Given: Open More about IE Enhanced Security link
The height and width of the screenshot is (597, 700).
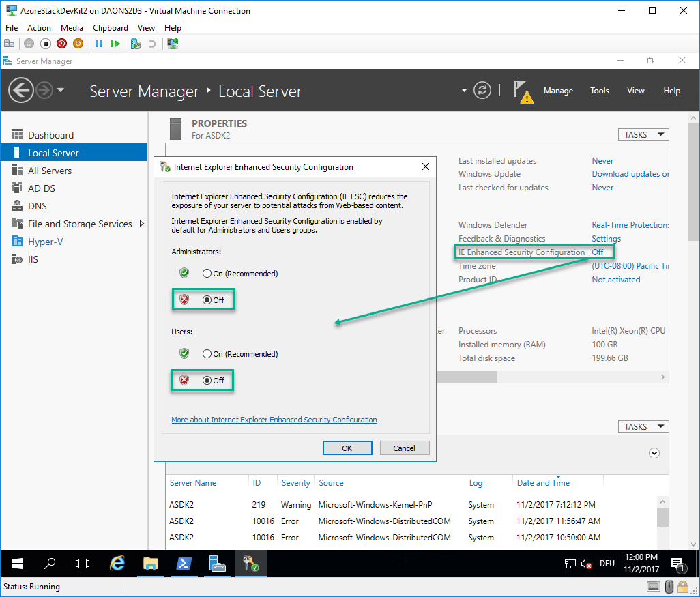Looking at the screenshot, I should [274, 420].
